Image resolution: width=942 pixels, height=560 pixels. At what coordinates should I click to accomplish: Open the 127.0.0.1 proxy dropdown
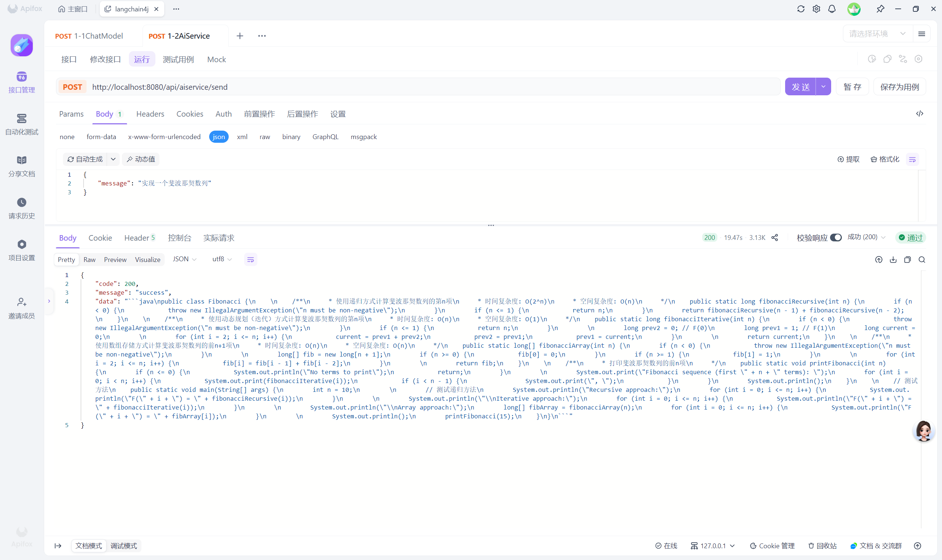click(712, 546)
